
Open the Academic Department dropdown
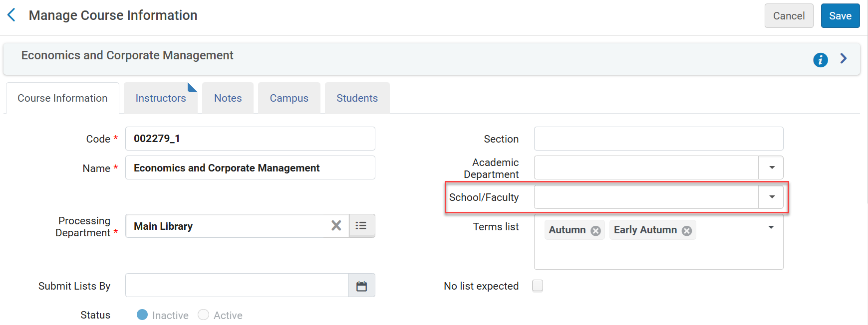(772, 167)
